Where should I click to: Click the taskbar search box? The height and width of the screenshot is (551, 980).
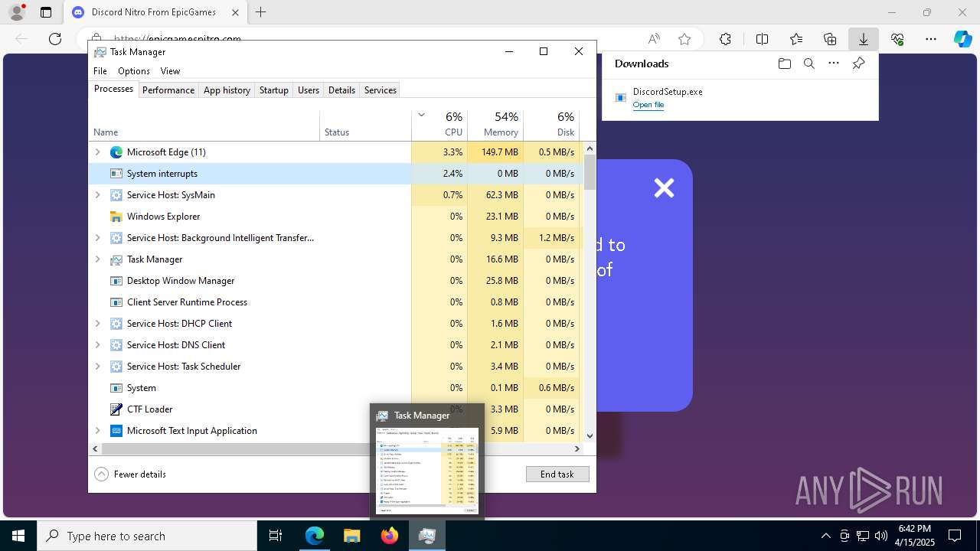[147, 536]
